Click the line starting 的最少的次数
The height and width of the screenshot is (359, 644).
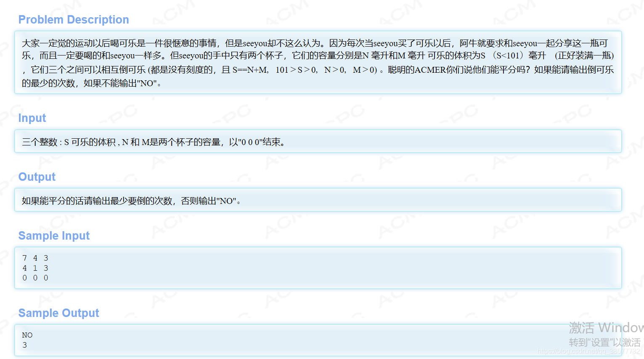pos(92,83)
